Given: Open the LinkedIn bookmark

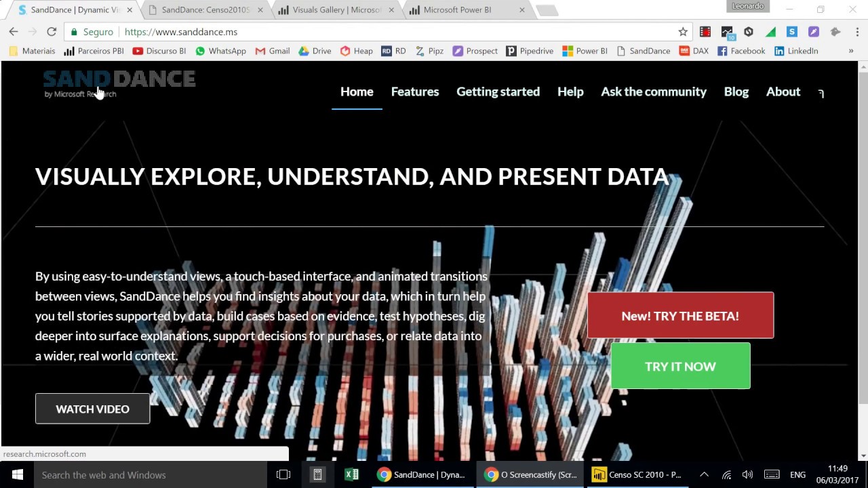Looking at the screenshot, I should (797, 51).
